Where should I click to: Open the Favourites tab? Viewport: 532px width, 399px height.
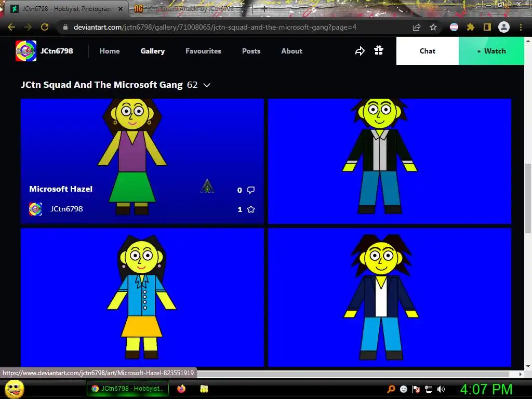(x=203, y=51)
